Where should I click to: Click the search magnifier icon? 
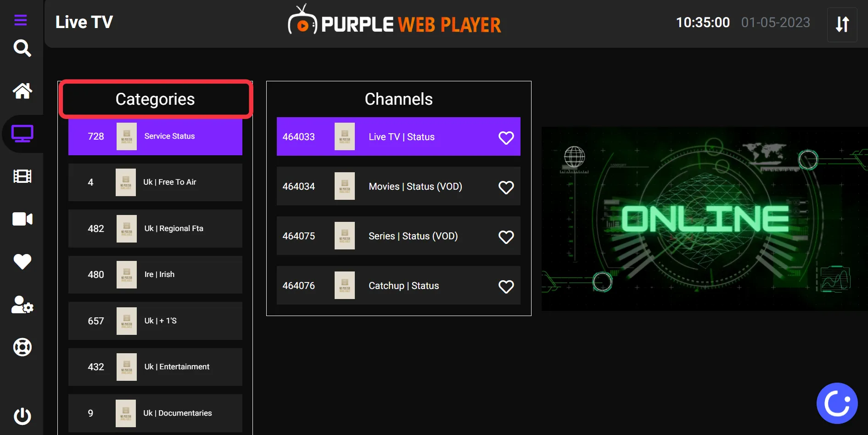[x=22, y=48]
